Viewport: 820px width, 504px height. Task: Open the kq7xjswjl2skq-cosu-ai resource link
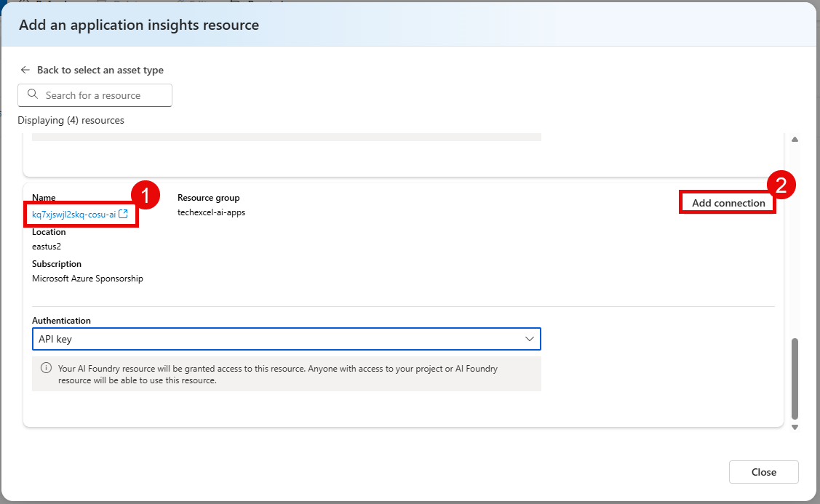tap(75, 214)
